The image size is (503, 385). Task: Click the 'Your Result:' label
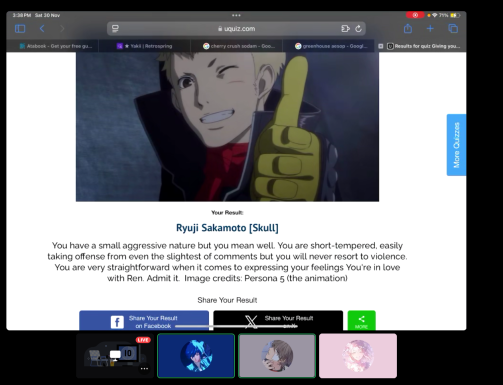[227, 213]
